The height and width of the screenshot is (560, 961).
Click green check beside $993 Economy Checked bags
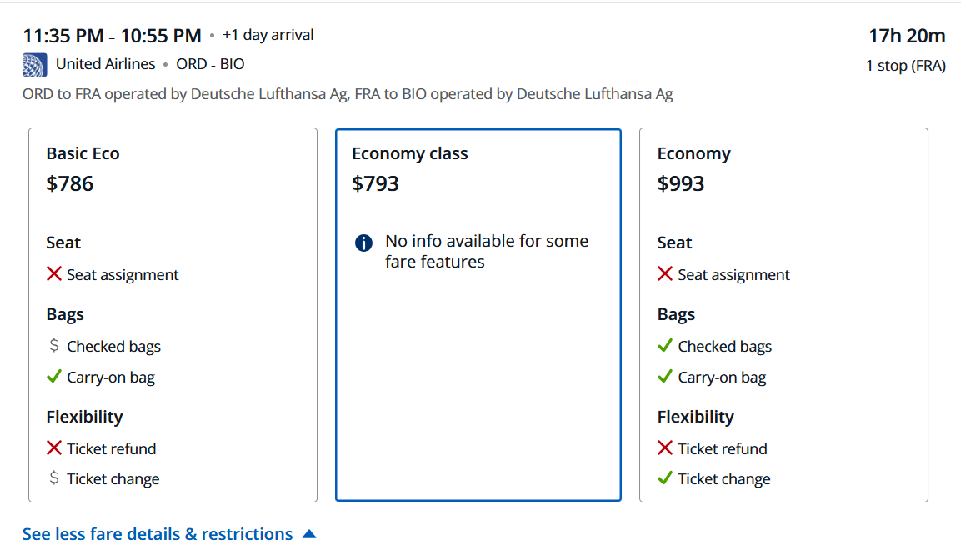665,346
